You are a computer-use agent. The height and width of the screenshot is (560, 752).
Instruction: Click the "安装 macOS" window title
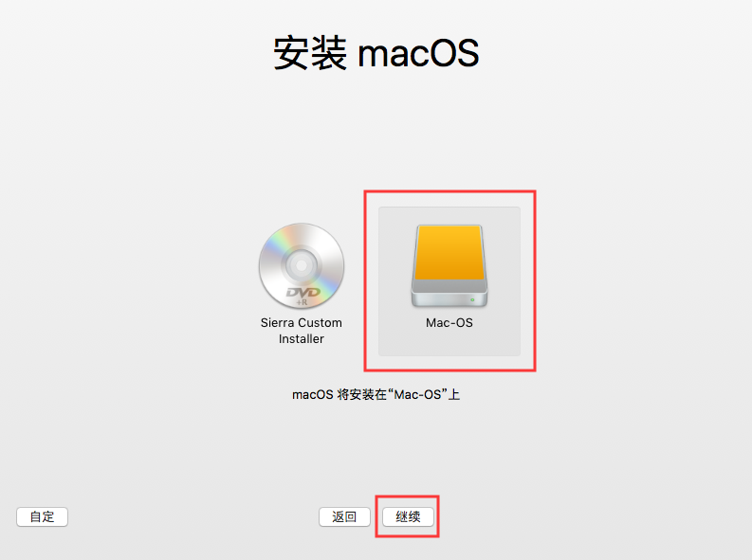coord(376,53)
